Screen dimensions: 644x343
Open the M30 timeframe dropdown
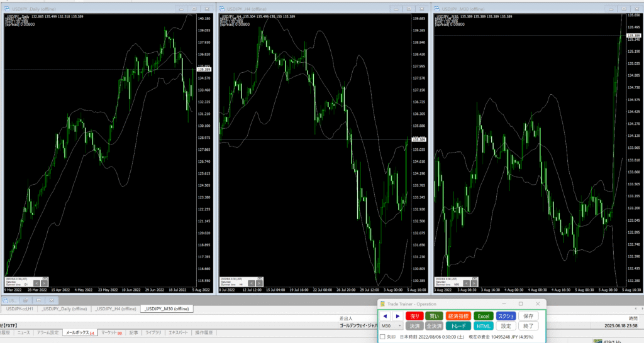click(391, 326)
